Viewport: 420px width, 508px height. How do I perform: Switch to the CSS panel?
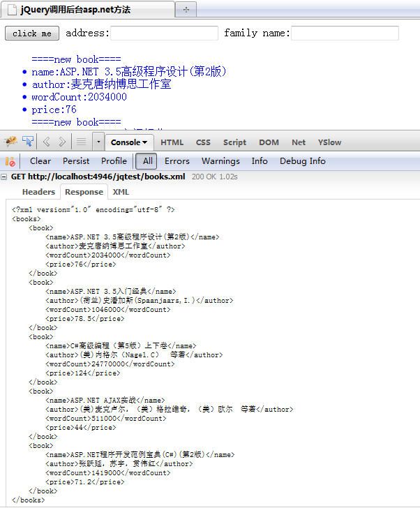[x=203, y=142]
